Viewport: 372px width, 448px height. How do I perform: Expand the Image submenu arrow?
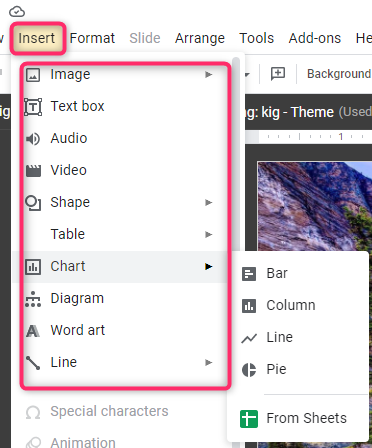point(209,74)
